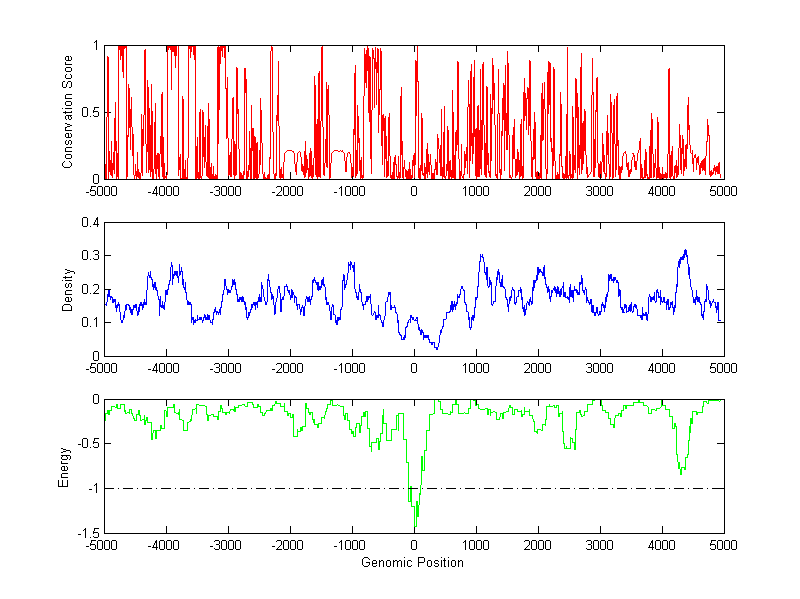
Task: Click the -0.5 tick on Energy axis
Action: click(x=88, y=444)
